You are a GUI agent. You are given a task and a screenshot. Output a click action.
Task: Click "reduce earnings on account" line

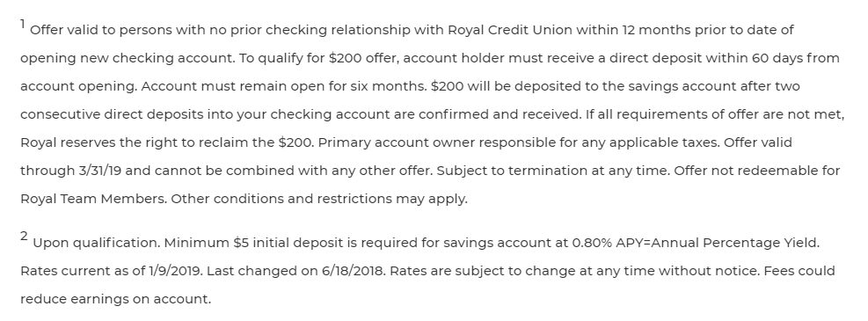[116, 299]
